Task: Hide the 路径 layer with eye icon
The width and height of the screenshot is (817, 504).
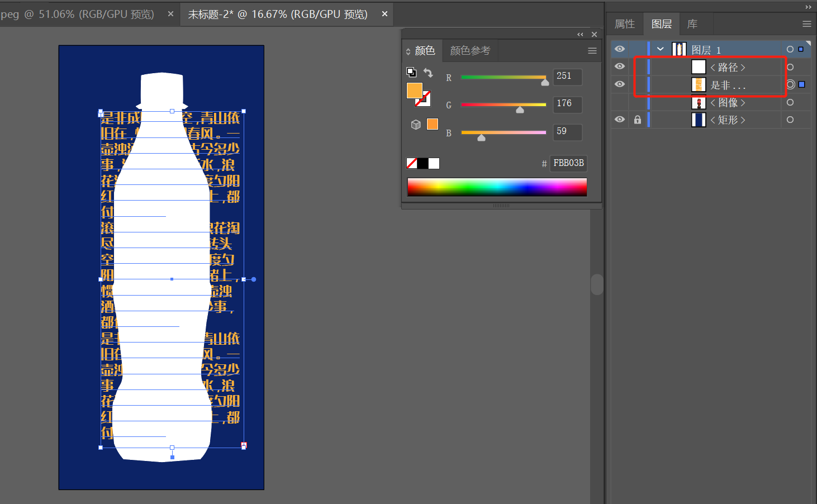Action: (620, 66)
